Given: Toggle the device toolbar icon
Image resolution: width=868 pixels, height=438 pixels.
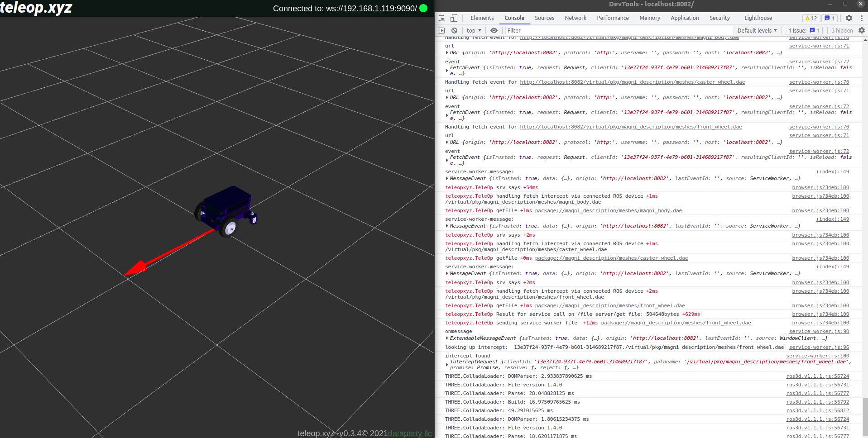Looking at the screenshot, I should (x=453, y=18).
